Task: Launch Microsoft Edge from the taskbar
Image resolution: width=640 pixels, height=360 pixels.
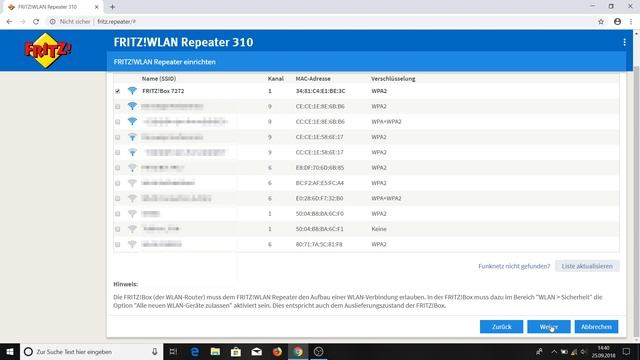Action: tap(195, 351)
